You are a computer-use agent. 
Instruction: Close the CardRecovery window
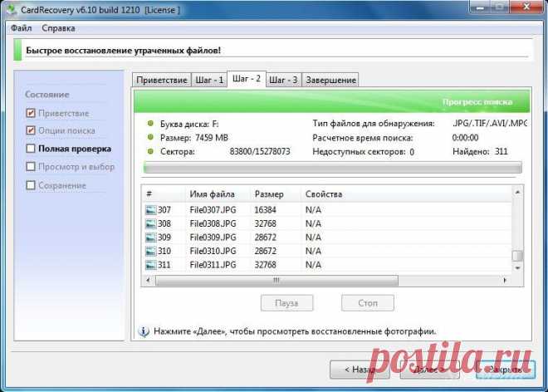pyautogui.click(x=526, y=7)
